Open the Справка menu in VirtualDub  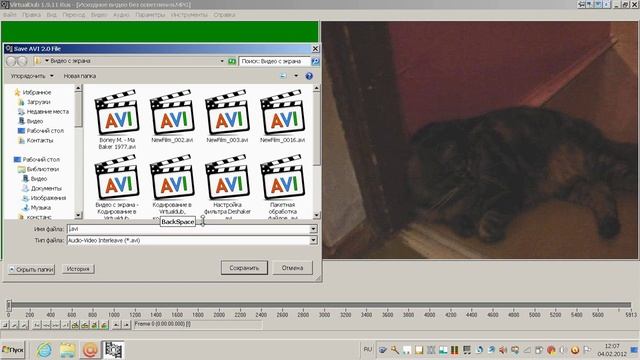[x=224, y=15]
